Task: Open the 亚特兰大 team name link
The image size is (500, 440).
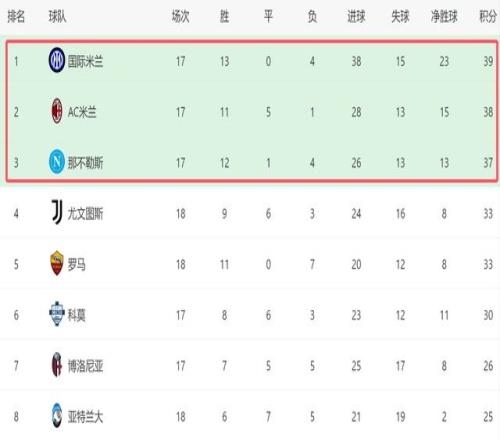Action: [85, 417]
